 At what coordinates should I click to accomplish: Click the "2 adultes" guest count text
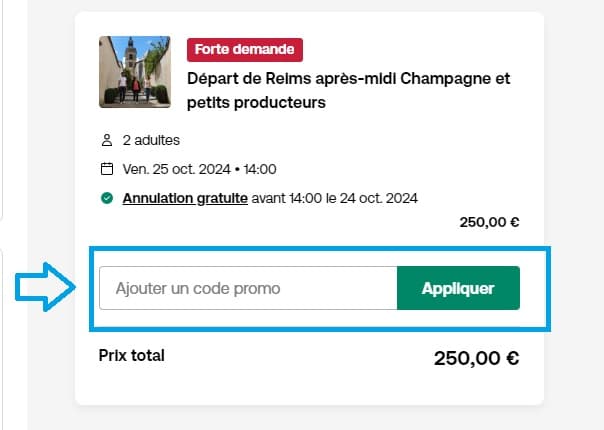click(x=151, y=141)
